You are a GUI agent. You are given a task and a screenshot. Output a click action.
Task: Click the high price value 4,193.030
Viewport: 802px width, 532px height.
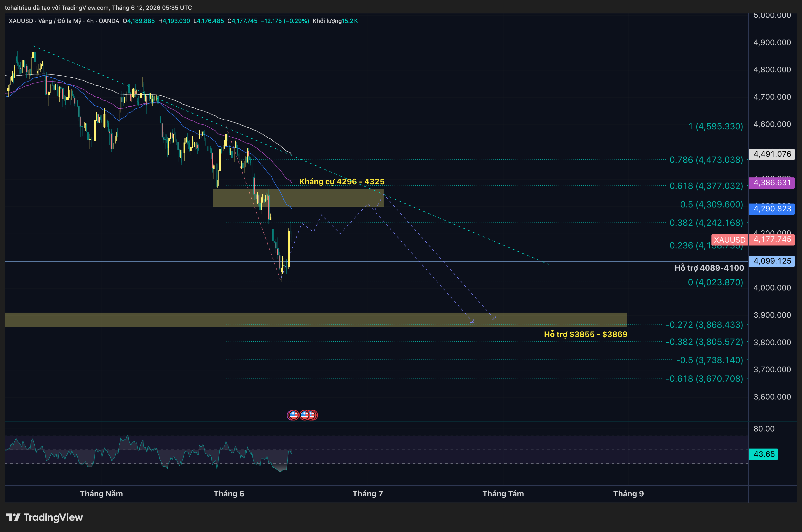tap(176, 21)
